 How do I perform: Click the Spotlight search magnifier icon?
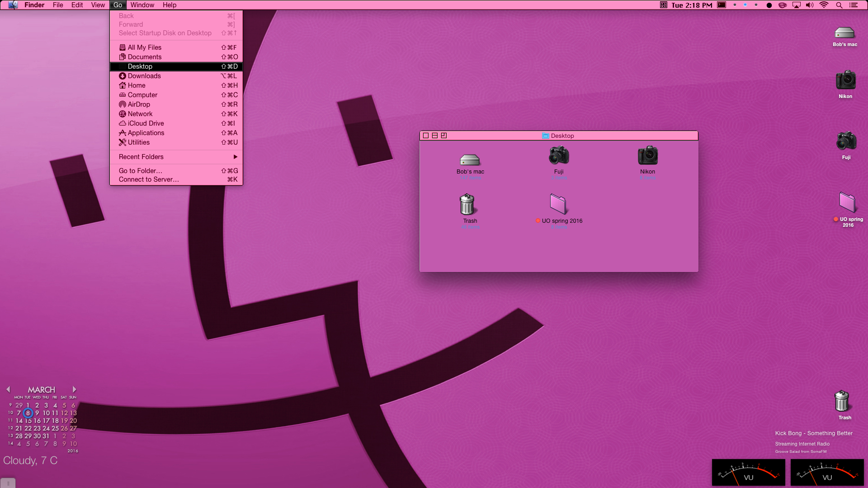(839, 5)
